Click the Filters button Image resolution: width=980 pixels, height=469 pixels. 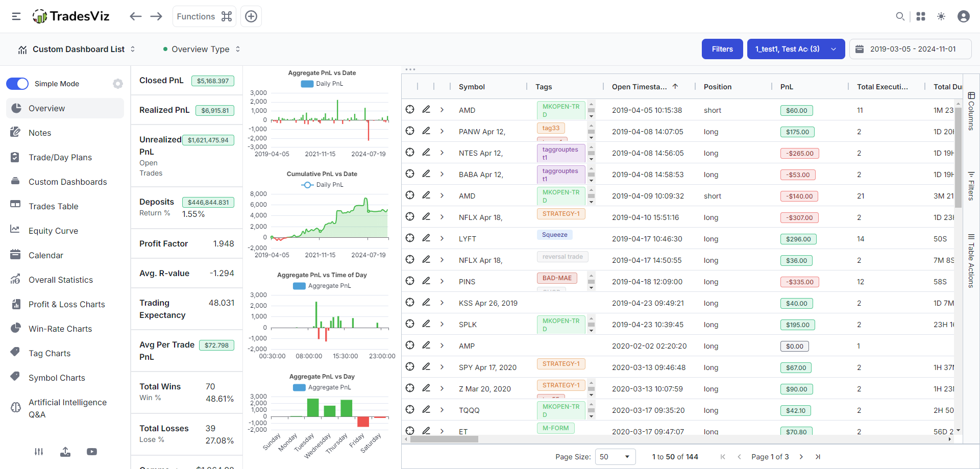722,49
